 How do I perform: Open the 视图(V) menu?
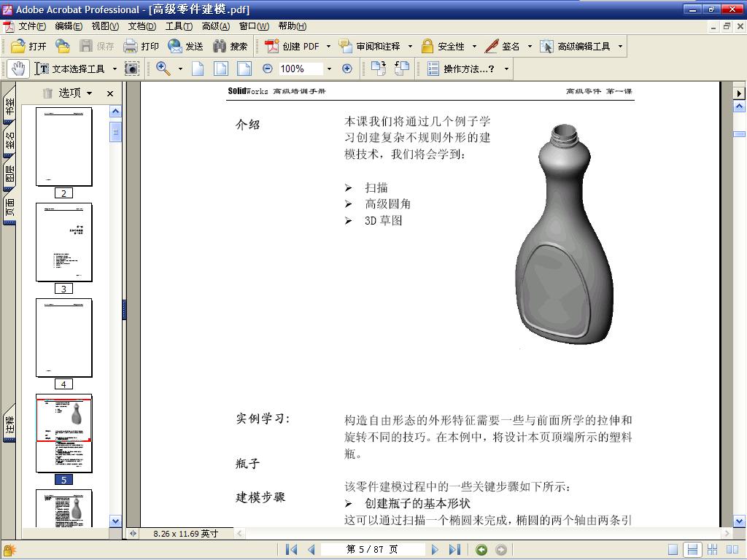click(105, 26)
